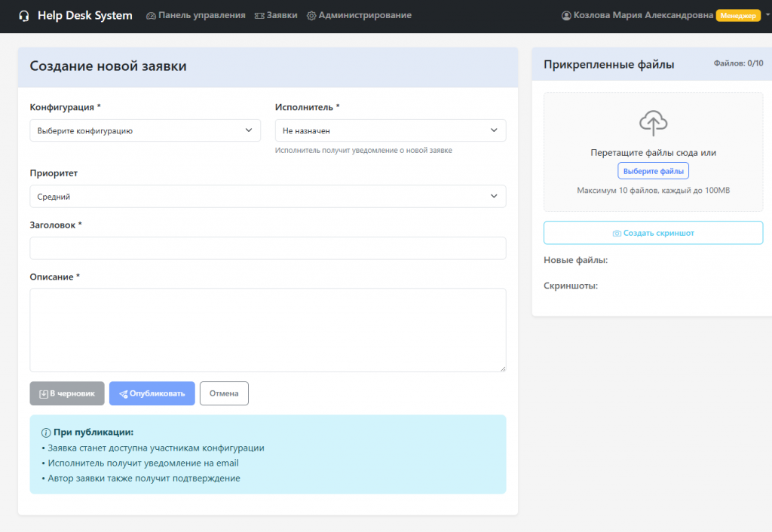Screen dimensions: 772x532
Task: Click the Заголовок input field
Action: pos(268,248)
